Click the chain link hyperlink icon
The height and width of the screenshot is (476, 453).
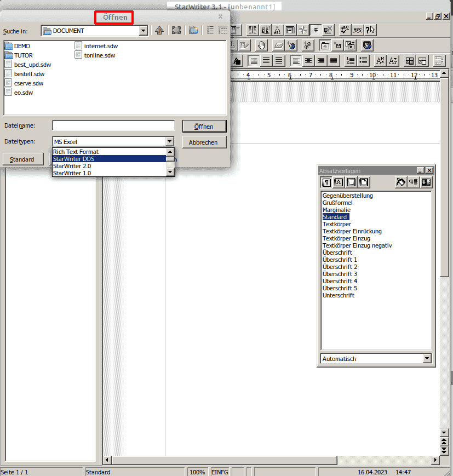(x=307, y=45)
